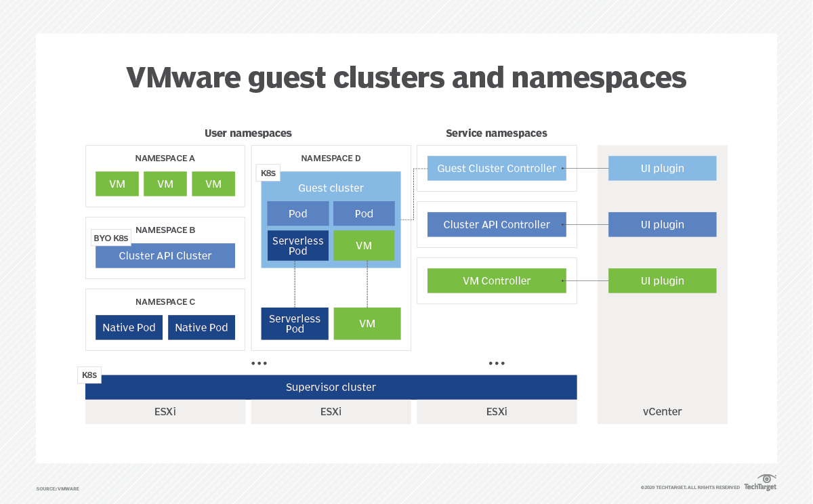This screenshot has width=813, height=504.
Task: Enable the VM Controller
Action: click(497, 280)
